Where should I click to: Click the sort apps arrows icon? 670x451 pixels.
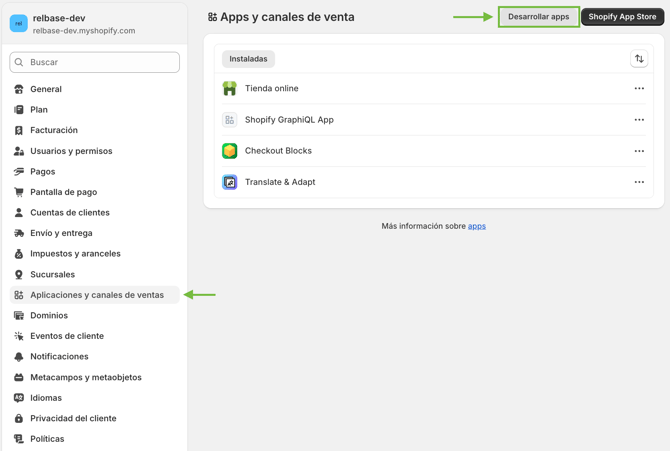[639, 59]
